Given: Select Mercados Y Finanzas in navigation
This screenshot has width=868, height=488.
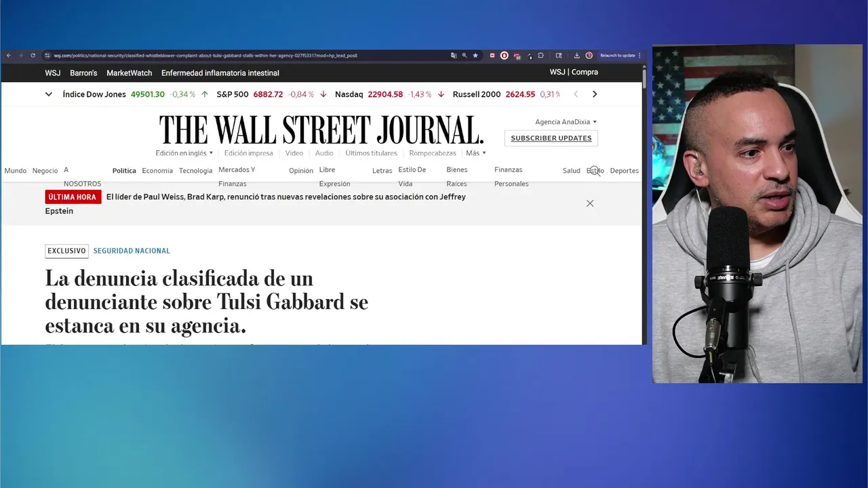Looking at the screenshot, I should click(237, 177).
